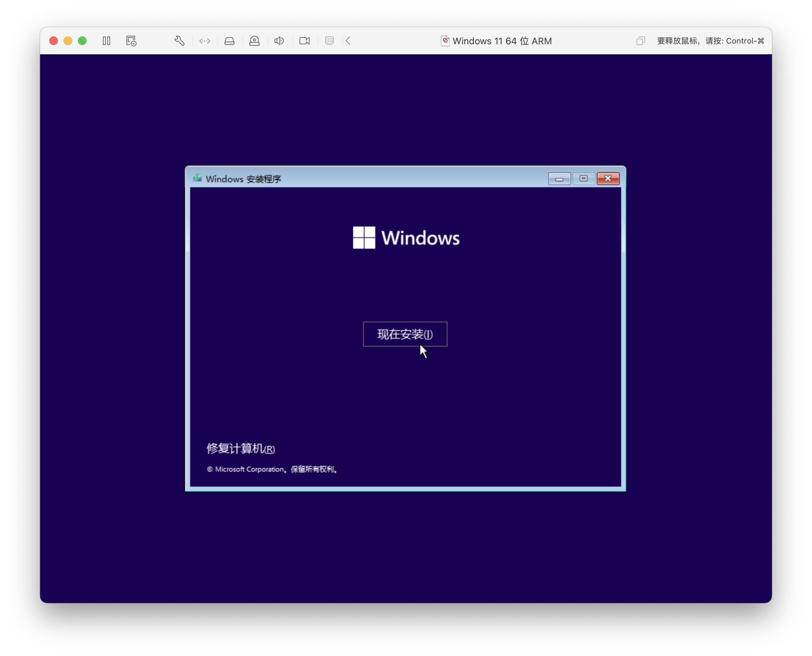This screenshot has width=812, height=656.
Task: Close the Windows 安装程序 dialog
Action: [x=608, y=179]
